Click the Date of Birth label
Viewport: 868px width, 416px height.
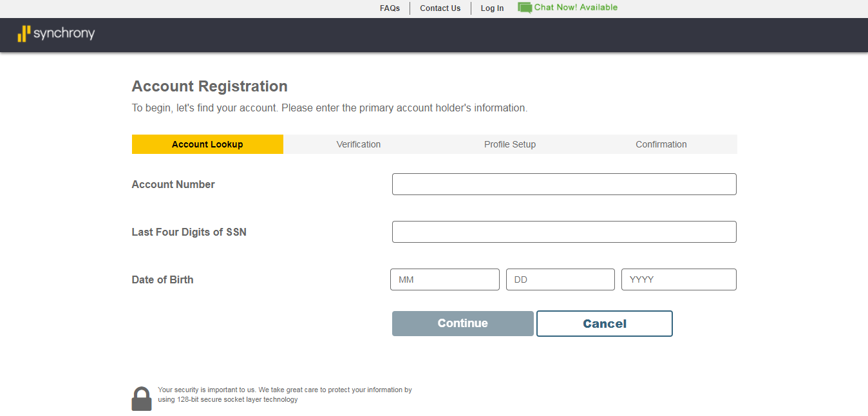click(x=163, y=279)
